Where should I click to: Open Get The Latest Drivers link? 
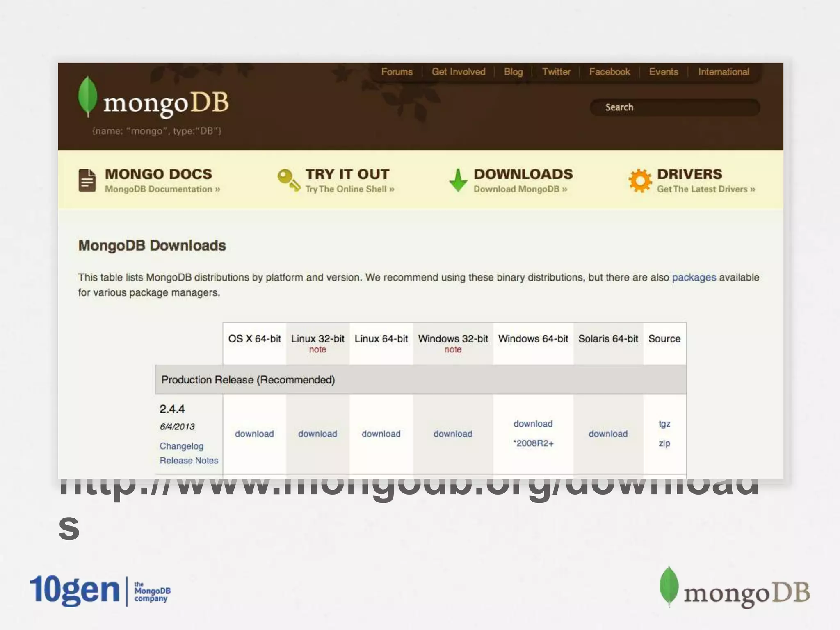pyautogui.click(x=706, y=189)
